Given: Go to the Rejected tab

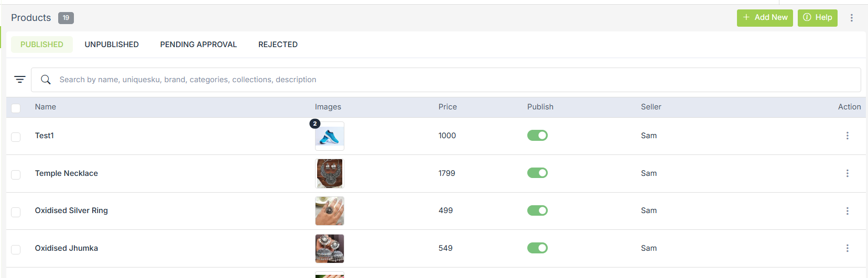Looking at the screenshot, I should 278,45.
